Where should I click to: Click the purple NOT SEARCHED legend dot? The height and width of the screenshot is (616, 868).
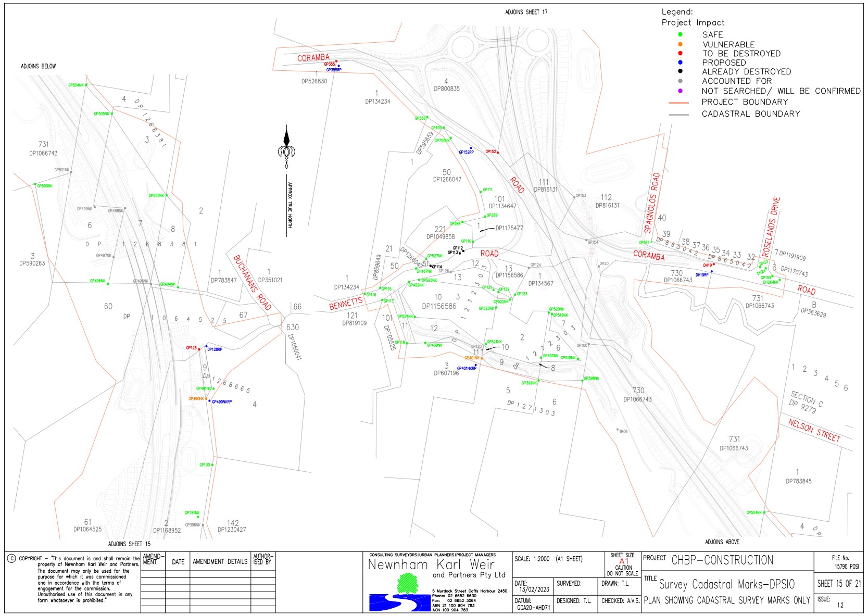coord(680,91)
